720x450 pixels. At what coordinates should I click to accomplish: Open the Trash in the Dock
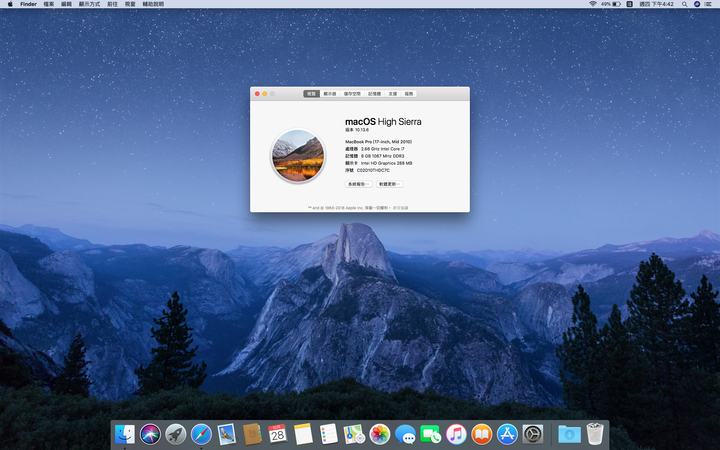(x=595, y=434)
